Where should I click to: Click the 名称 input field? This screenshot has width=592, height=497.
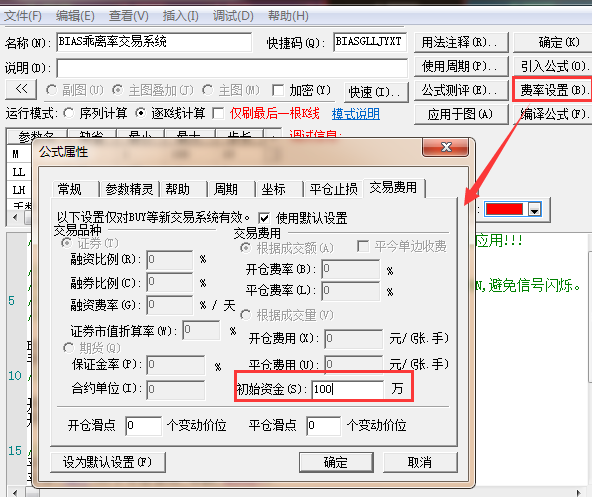pyautogui.click(x=154, y=42)
